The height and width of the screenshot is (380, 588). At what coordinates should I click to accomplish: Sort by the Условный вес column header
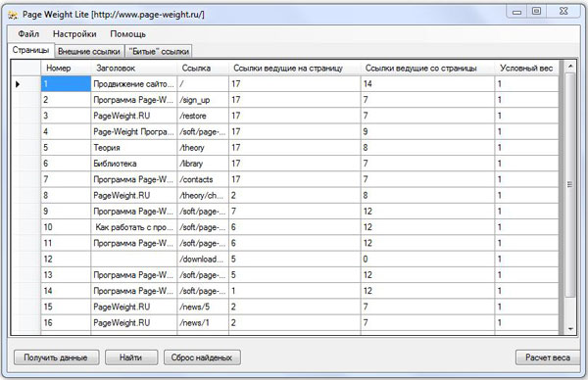[526, 69]
